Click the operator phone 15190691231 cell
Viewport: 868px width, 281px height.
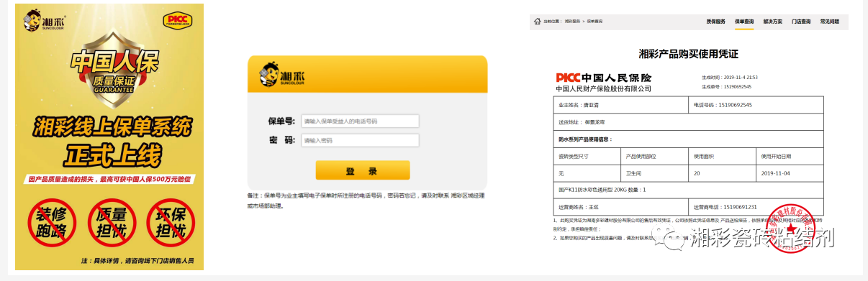click(x=756, y=207)
